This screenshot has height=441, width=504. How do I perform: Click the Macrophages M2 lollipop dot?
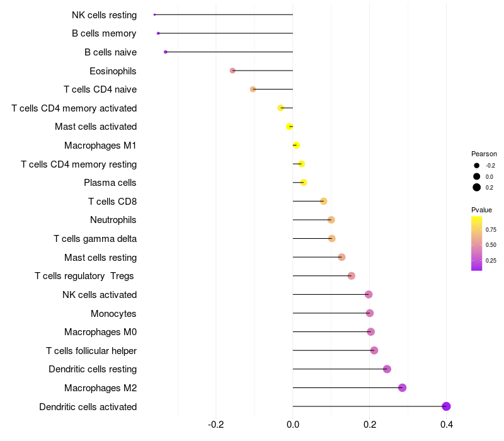402,387
